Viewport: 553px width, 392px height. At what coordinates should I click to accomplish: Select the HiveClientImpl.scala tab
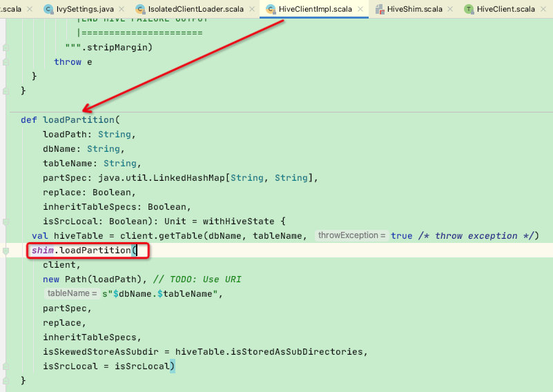[x=316, y=9]
